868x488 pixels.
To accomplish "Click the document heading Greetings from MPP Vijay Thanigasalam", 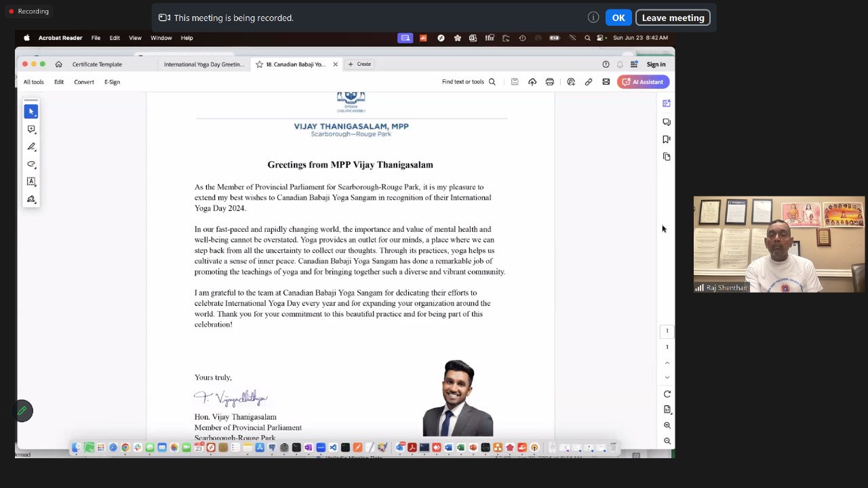I will coord(350,165).
